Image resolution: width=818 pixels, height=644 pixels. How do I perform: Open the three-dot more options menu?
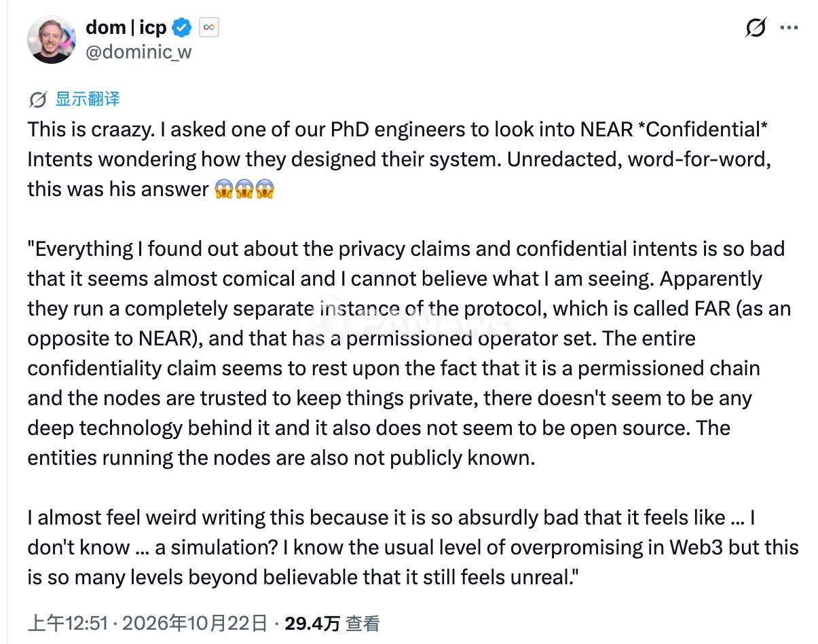[789, 28]
